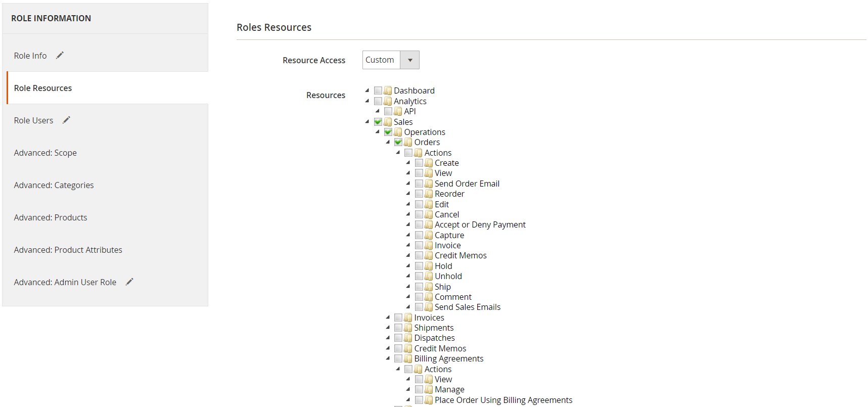Click the Roles Resources section heading
The height and width of the screenshot is (407, 868).
pos(274,27)
